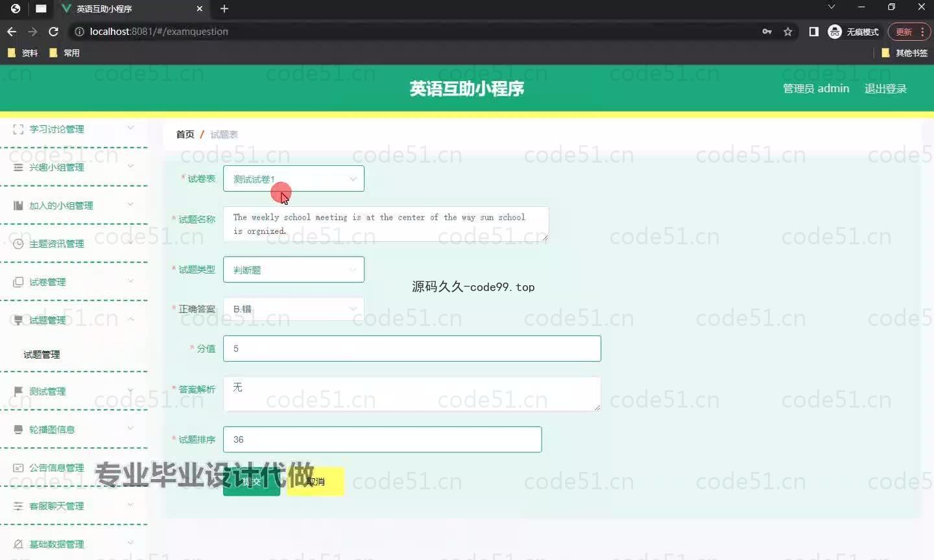Click the 分值 input field
This screenshot has width=934, height=560.
click(412, 349)
